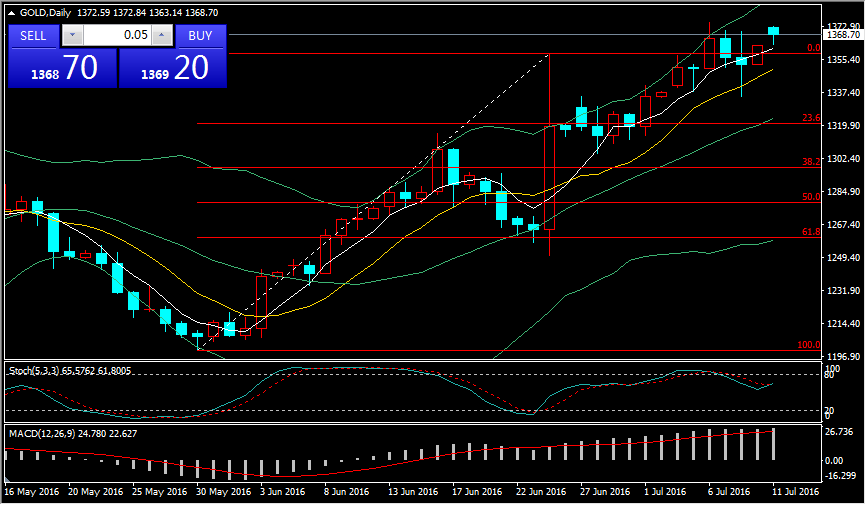The width and height of the screenshot is (866, 505).
Task: Select the Fibonacci 50.0 level label
Action: tap(810, 197)
